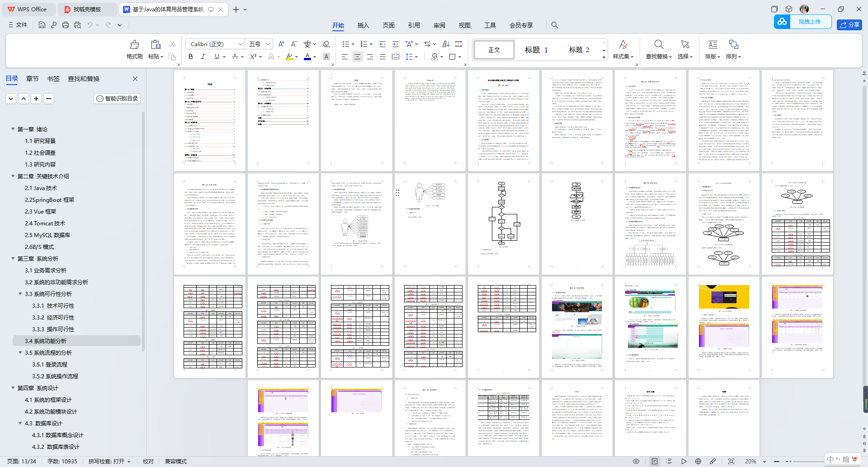Click the Paste (粘贴) clipboard icon
Image resolution: width=868 pixels, height=467 pixels.
156,44
